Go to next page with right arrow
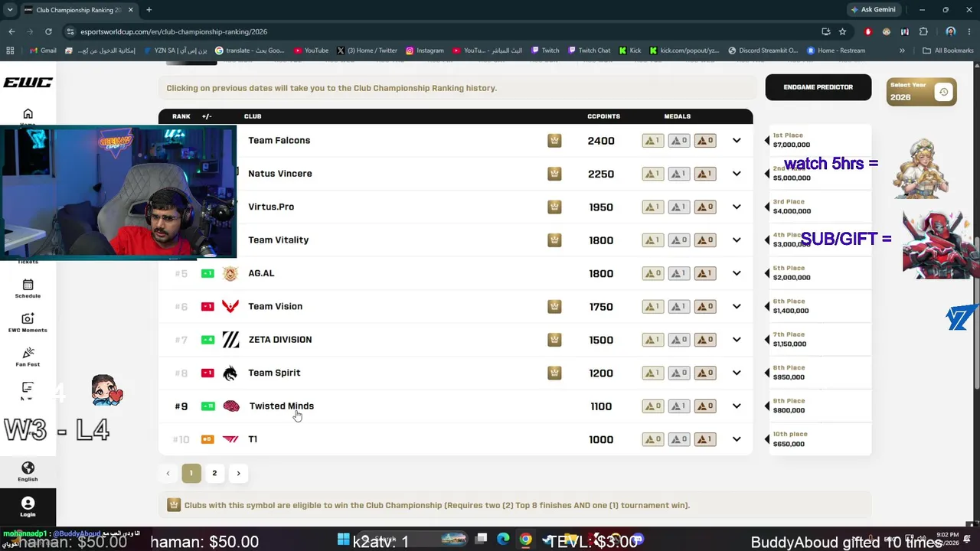The height and width of the screenshot is (551, 980). [238, 473]
